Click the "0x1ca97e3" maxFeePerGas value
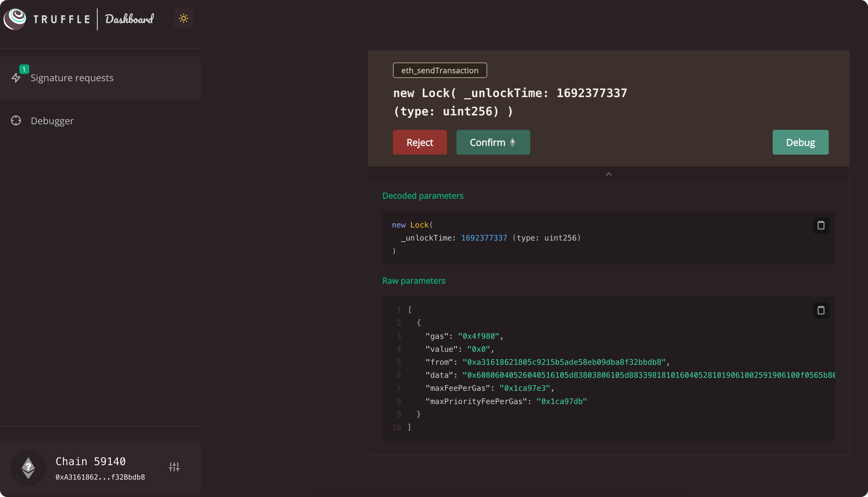The image size is (868, 497). (524, 388)
